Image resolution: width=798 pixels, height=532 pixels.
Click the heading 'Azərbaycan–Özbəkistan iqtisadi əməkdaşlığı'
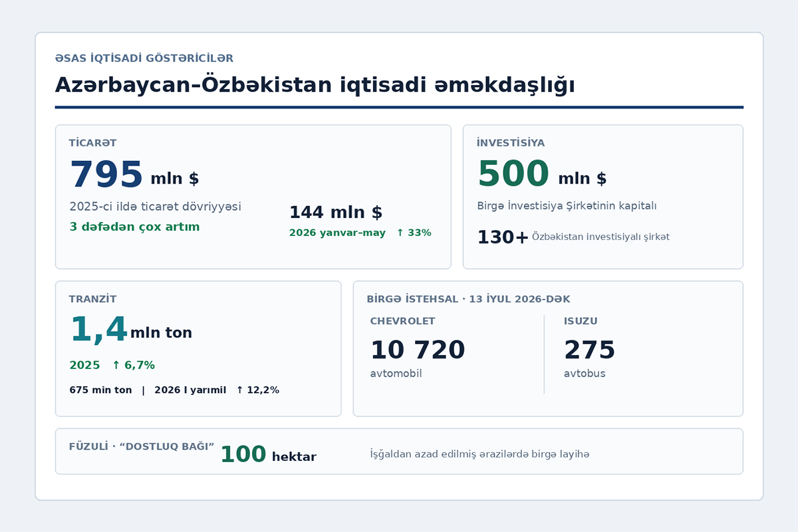pyautogui.click(x=315, y=86)
